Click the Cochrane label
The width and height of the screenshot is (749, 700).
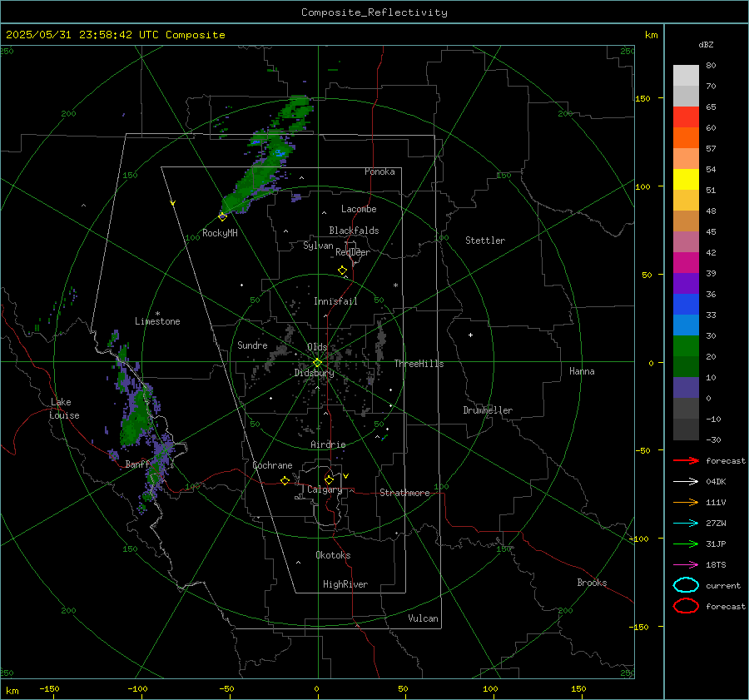click(272, 465)
